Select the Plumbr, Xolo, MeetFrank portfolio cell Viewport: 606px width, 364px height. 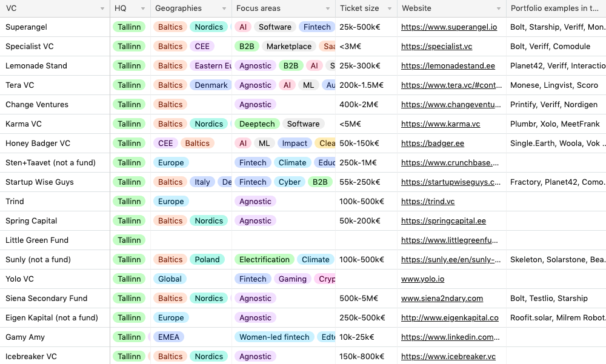point(556,124)
